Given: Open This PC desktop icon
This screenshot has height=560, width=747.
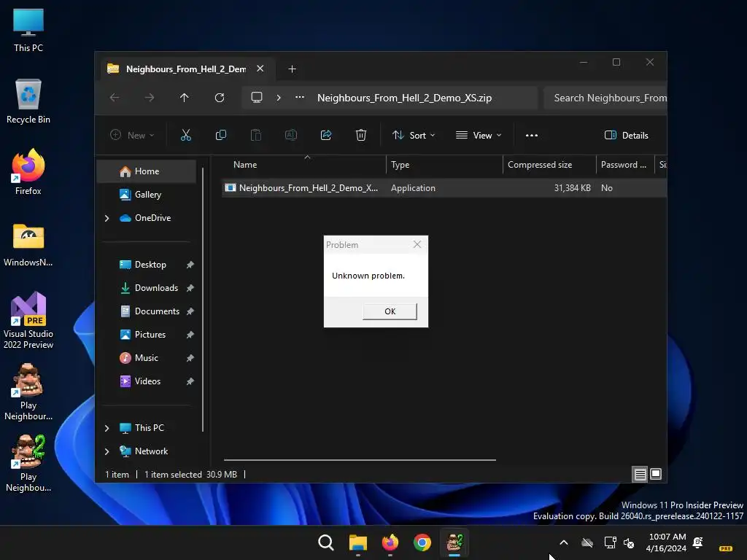Looking at the screenshot, I should pos(28,31).
